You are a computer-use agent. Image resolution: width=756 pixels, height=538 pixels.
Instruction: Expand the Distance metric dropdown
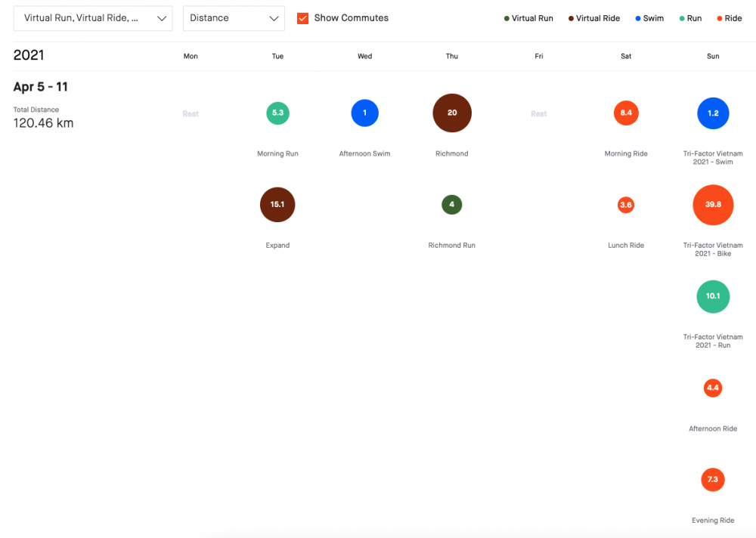coord(234,18)
